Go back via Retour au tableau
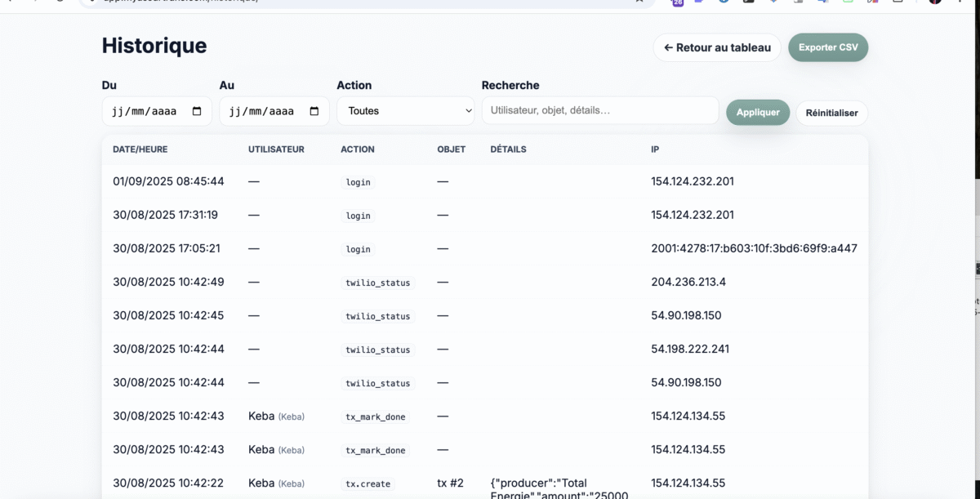The width and height of the screenshot is (980, 499). point(717,47)
